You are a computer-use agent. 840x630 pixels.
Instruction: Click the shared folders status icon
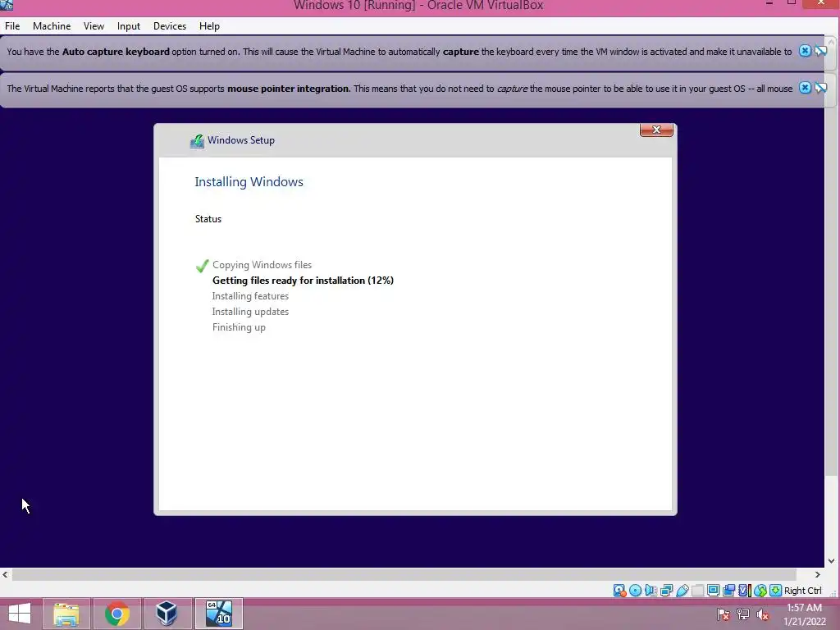click(x=697, y=591)
